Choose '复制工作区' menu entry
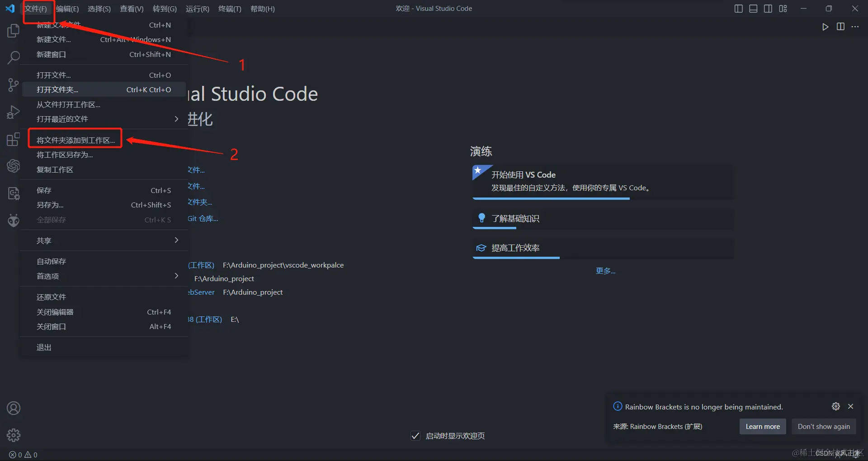Image resolution: width=868 pixels, height=461 pixels. pyautogui.click(x=104, y=169)
